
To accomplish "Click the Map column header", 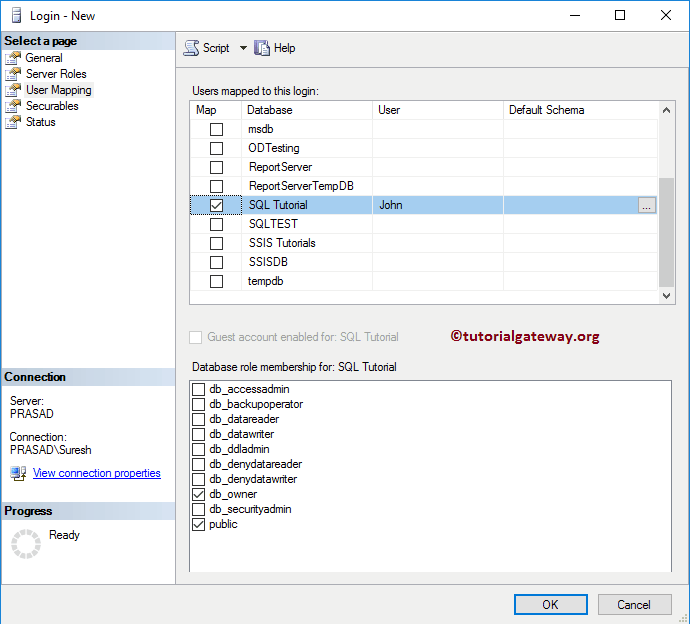I will click(216, 110).
